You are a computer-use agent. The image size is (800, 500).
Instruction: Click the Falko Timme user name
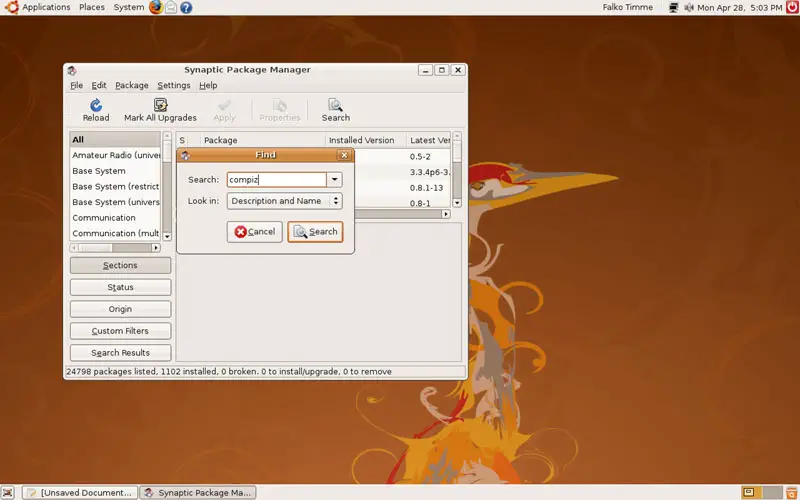[x=628, y=7]
